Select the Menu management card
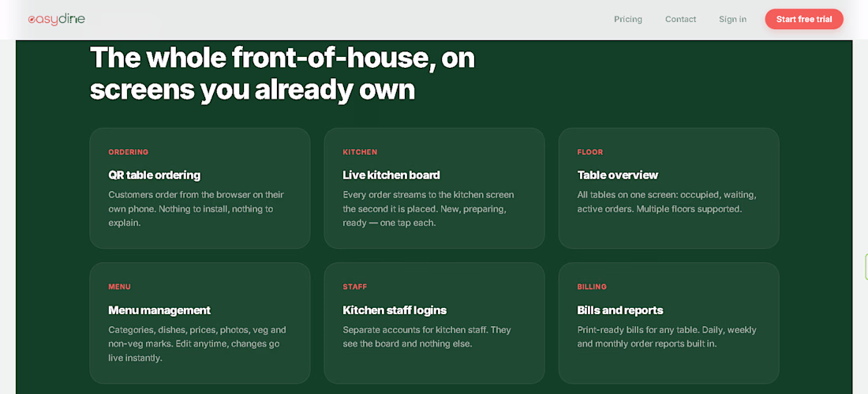This screenshot has height=394, width=868. click(200, 323)
